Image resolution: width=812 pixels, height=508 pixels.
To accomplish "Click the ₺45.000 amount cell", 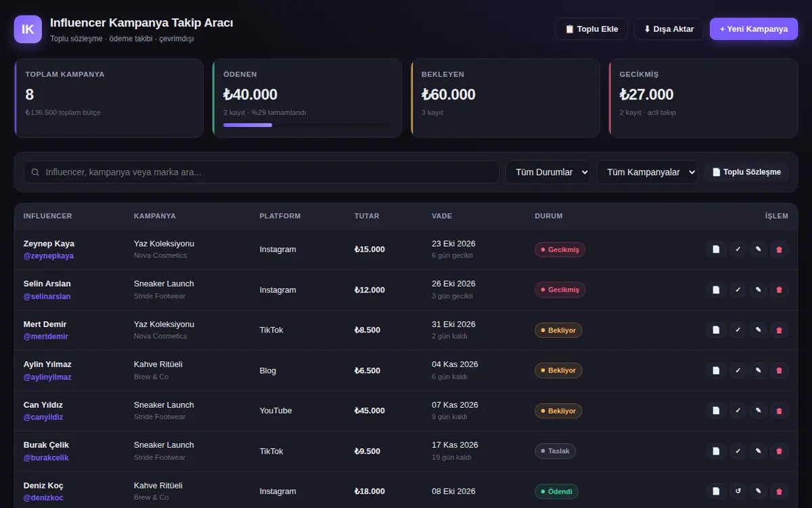I will (x=369, y=410).
